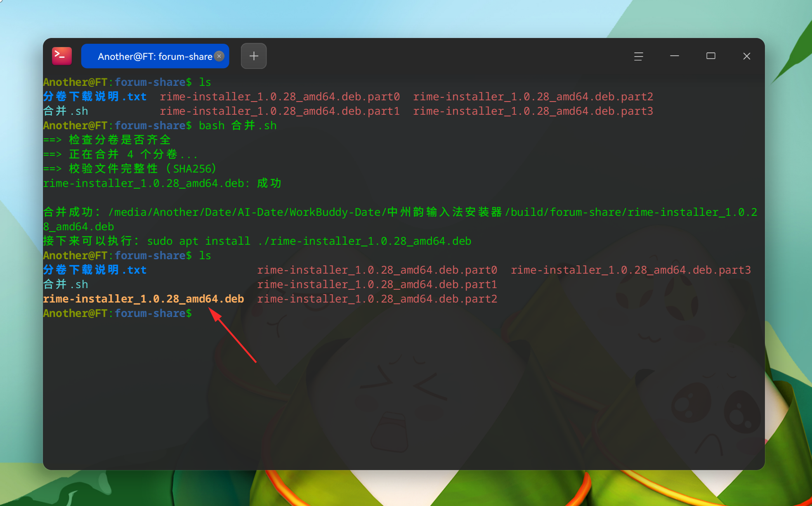Click the 'bash 合并.sh' command text
The width and height of the screenshot is (812, 506).
coord(238,125)
